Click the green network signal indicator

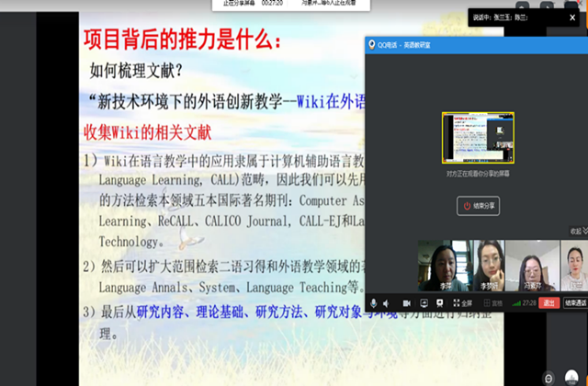(x=517, y=302)
